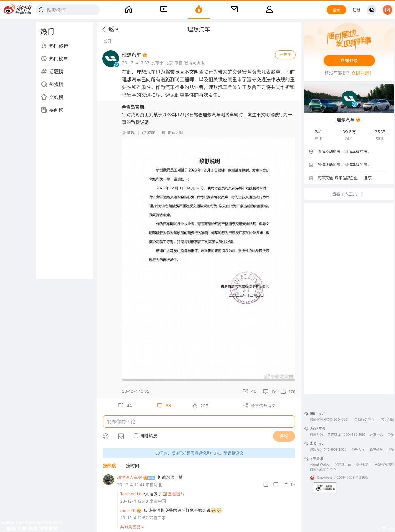
Task: Click the 评论 submit button
Action: point(284,436)
